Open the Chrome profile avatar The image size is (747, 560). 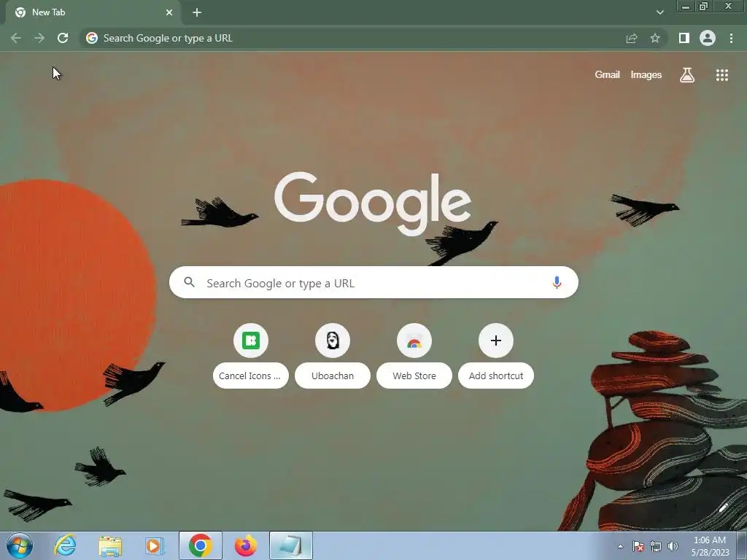708,38
